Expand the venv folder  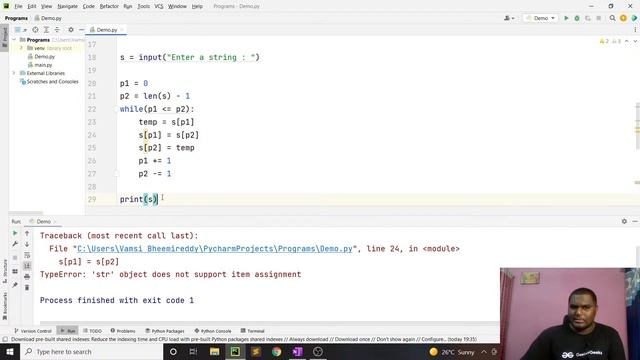pos(21,48)
